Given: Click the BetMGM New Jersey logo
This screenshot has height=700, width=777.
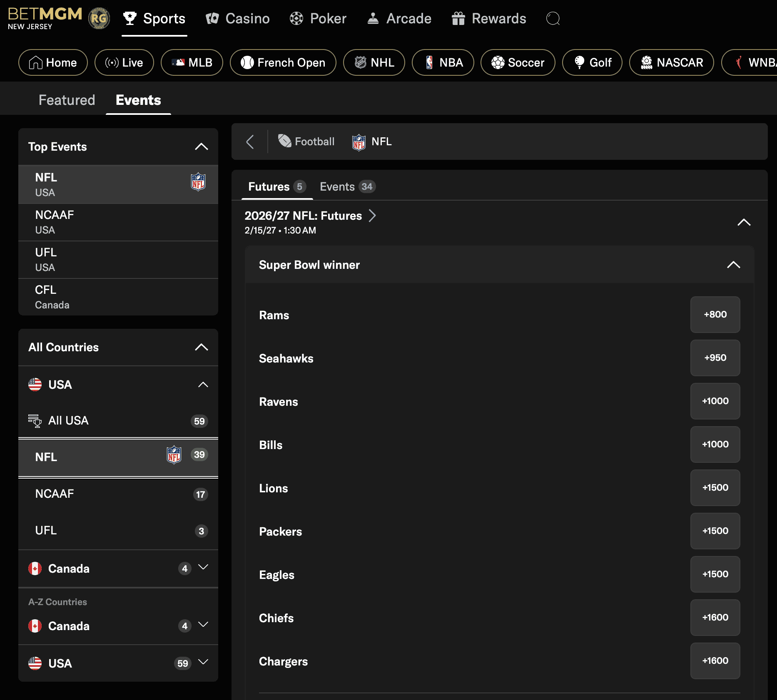Looking at the screenshot, I should [x=45, y=18].
